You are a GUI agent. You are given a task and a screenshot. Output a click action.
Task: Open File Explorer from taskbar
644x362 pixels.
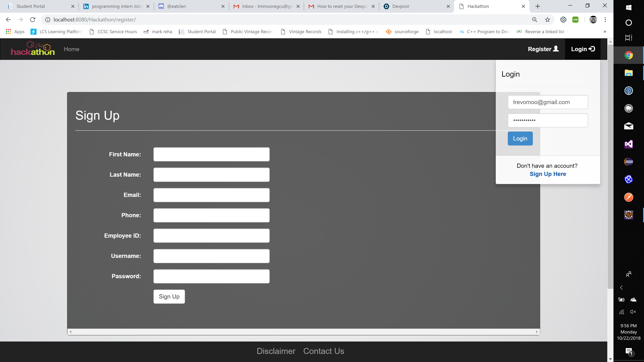coord(629,73)
